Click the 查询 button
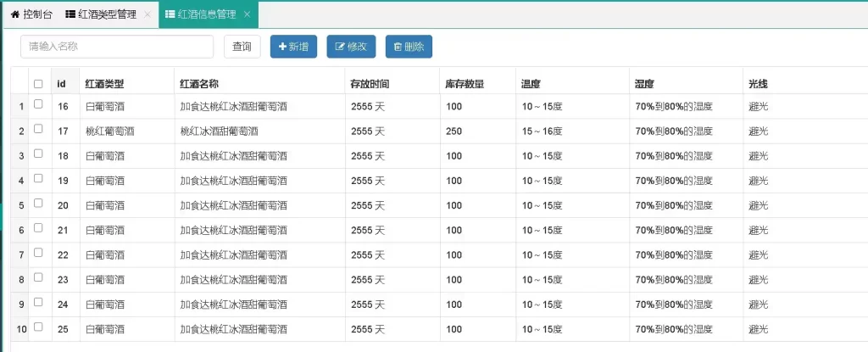This screenshot has height=352, width=868. [x=242, y=47]
